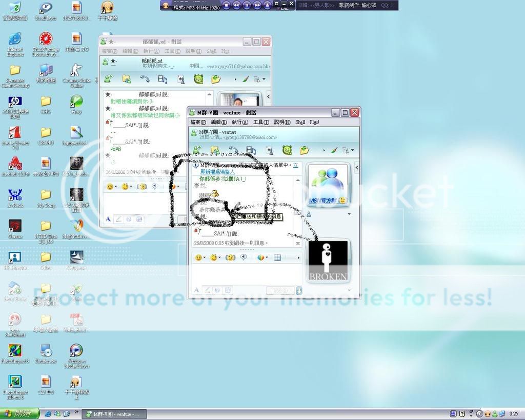Click the block contact icon in venture chat
Image resolution: width=525 pixels, height=420 pixels.
[305, 150]
